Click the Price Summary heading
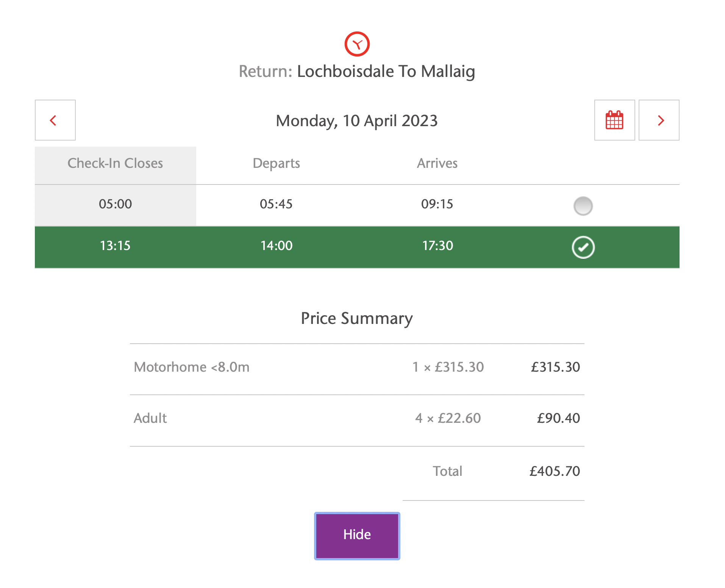 (357, 319)
